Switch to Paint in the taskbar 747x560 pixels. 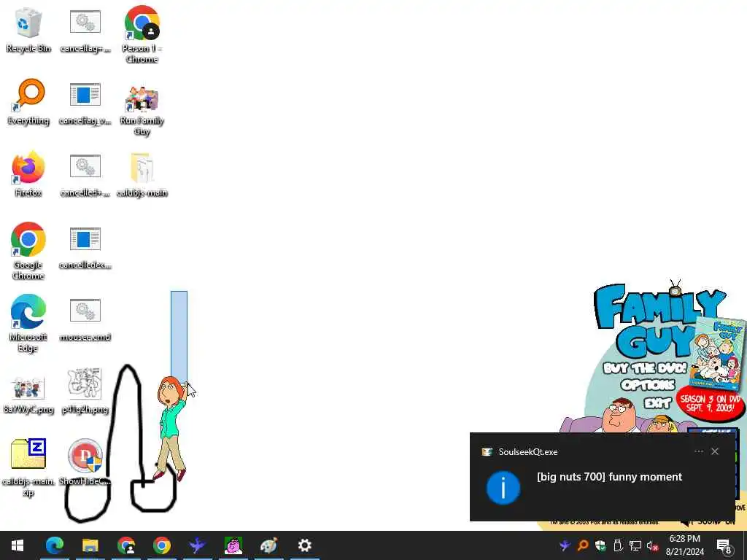tap(268, 545)
